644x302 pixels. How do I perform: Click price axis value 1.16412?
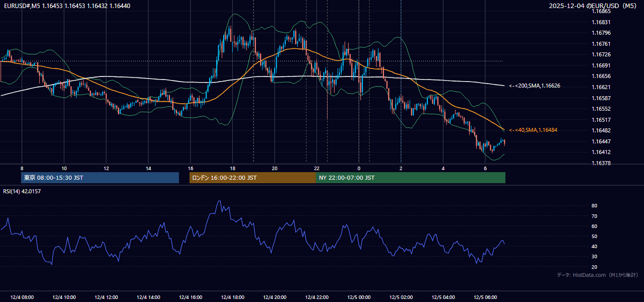602,152
